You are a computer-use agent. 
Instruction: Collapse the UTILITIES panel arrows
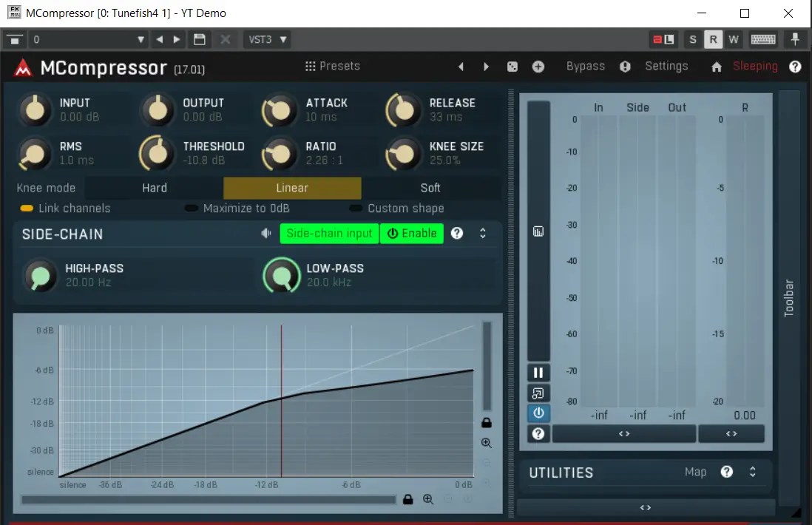click(x=752, y=472)
